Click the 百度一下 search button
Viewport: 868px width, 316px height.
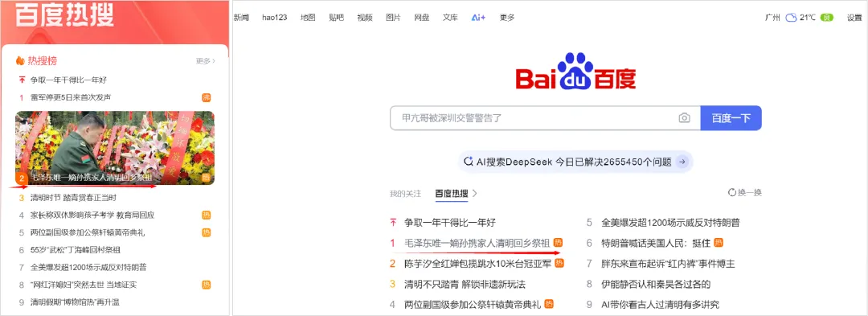point(731,118)
